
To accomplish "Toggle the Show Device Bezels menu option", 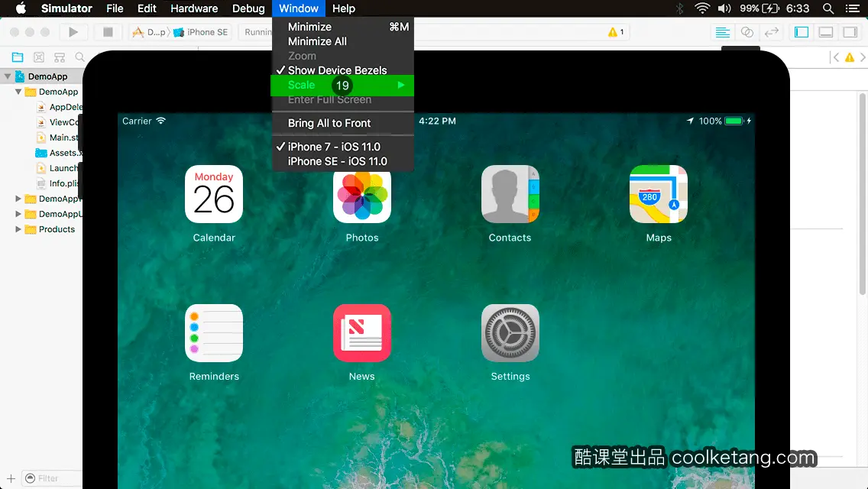I will click(342, 70).
